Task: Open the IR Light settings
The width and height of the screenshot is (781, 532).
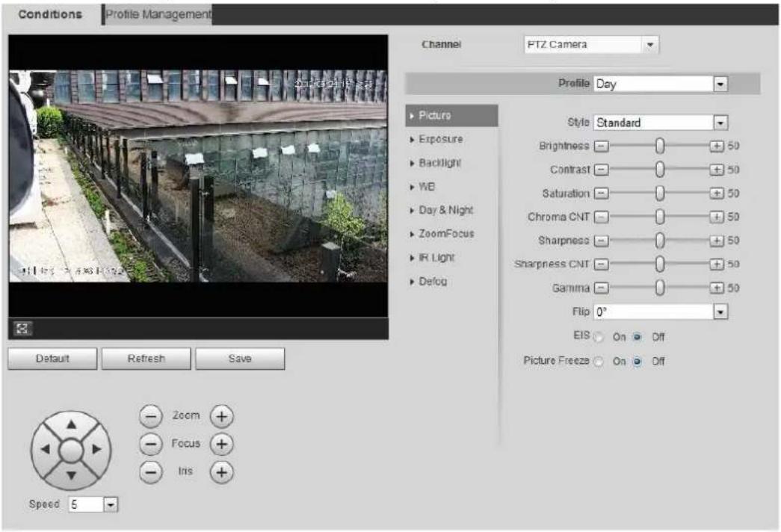Action: click(436, 258)
